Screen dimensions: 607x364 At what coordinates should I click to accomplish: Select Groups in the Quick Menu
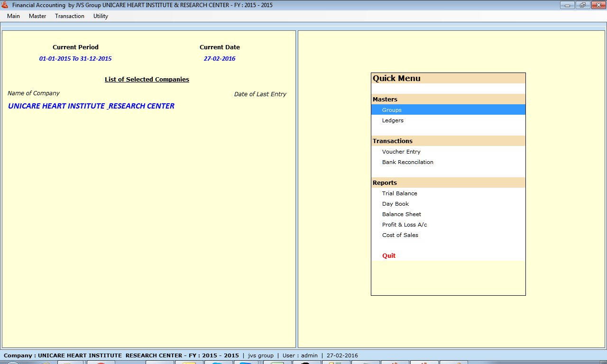coord(392,110)
